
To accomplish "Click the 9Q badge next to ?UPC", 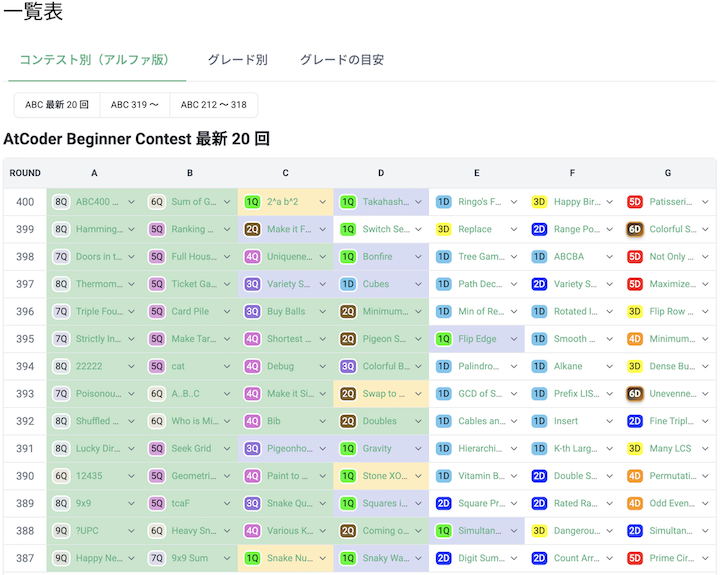I will click(x=61, y=531).
